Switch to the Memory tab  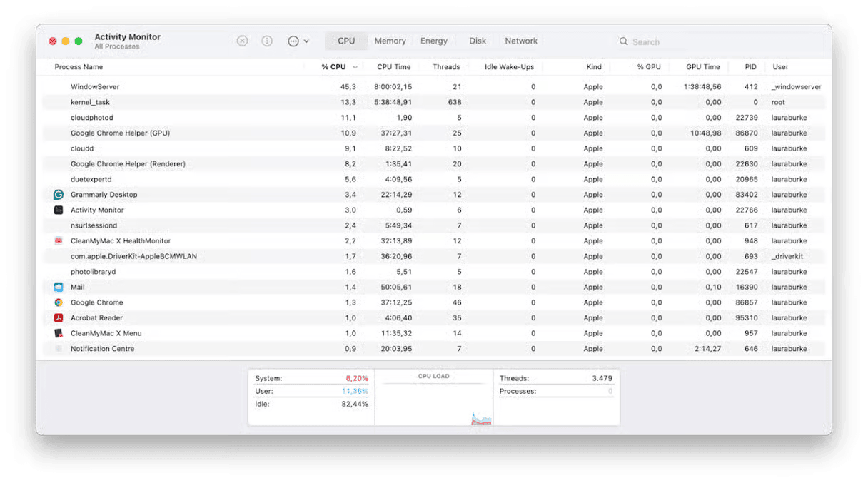coord(390,41)
